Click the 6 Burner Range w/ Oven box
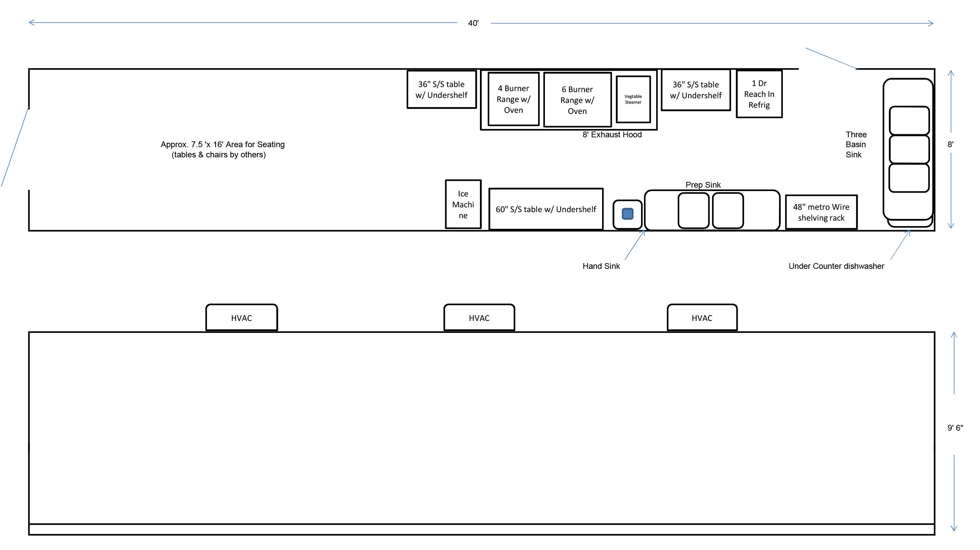 coord(577,100)
